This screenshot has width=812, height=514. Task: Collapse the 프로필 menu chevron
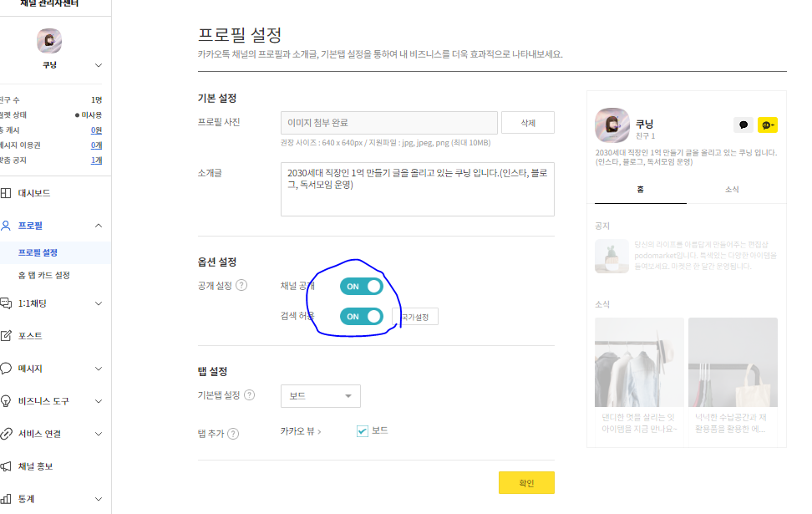tap(99, 226)
